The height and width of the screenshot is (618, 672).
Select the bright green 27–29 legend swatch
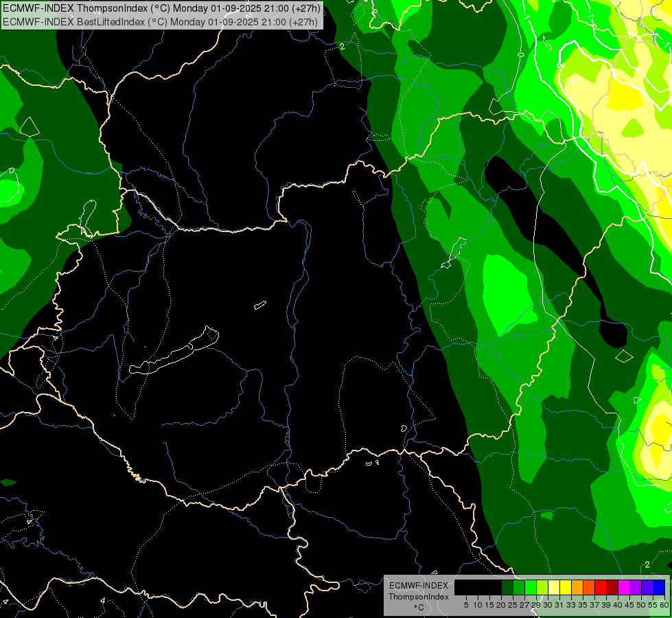click(x=531, y=587)
